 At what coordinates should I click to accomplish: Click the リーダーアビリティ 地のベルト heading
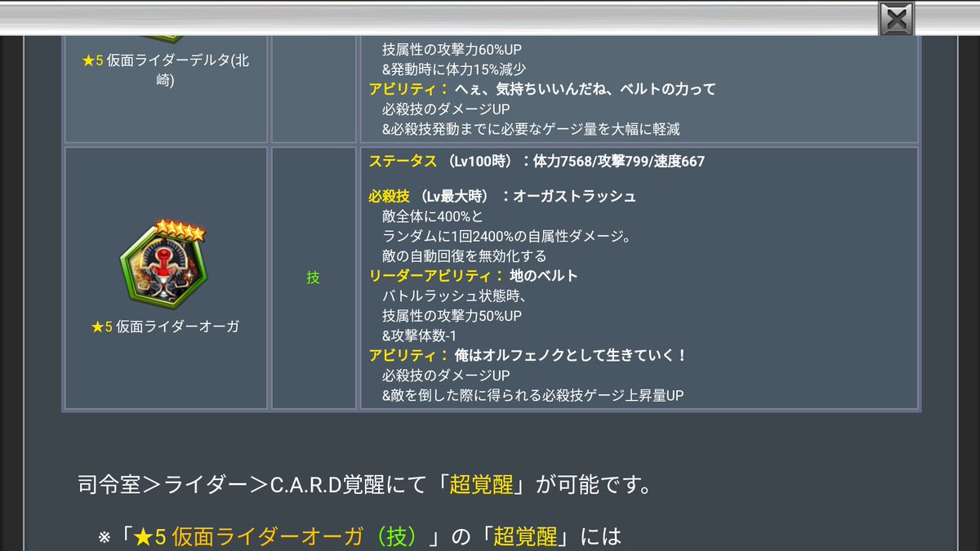coord(474,276)
